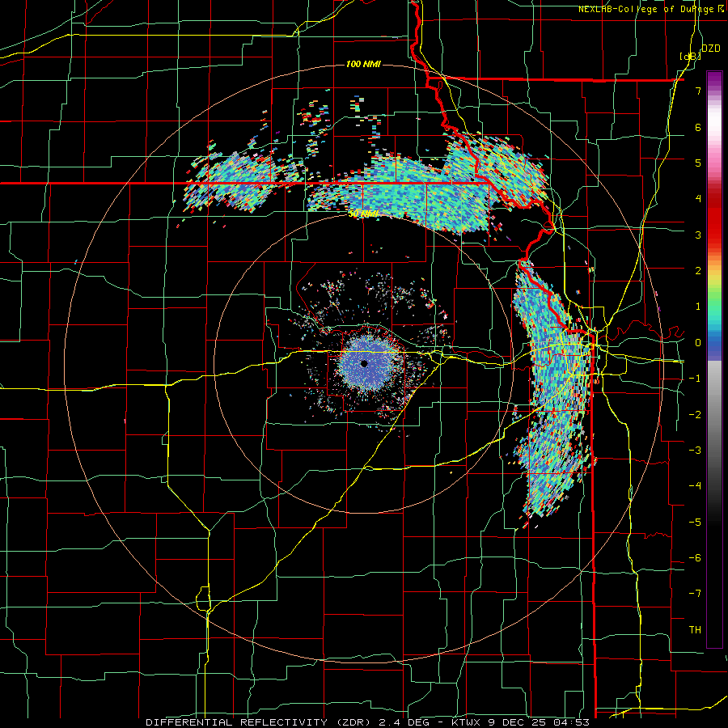Click the 2 value on the color scale

tap(698, 271)
